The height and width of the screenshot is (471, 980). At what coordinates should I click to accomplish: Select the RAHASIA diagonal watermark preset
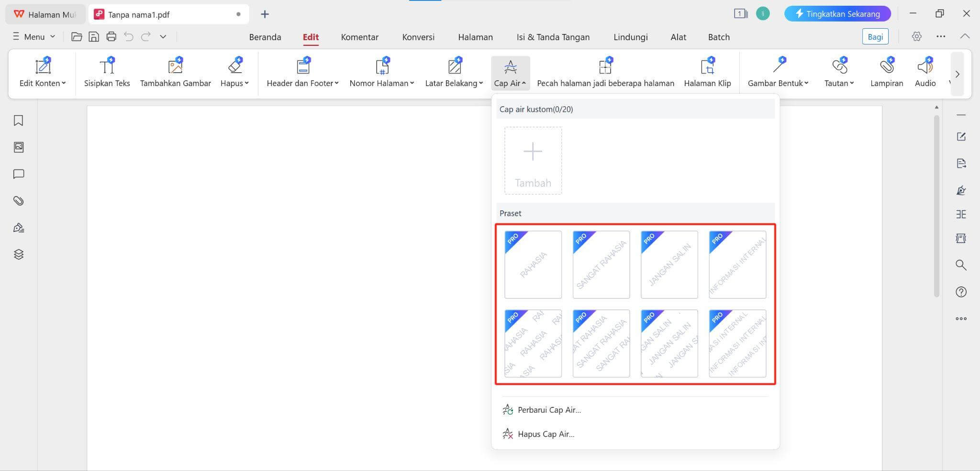pyautogui.click(x=533, y=264)
